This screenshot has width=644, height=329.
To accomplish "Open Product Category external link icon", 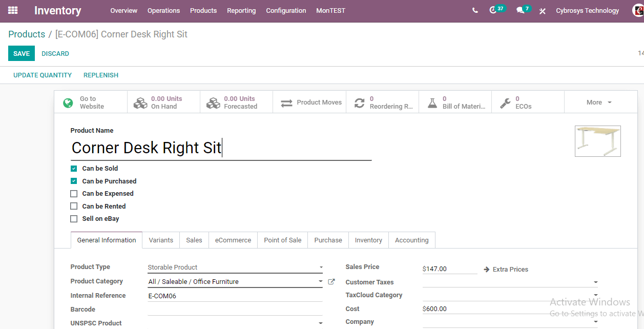I will 331,281.
